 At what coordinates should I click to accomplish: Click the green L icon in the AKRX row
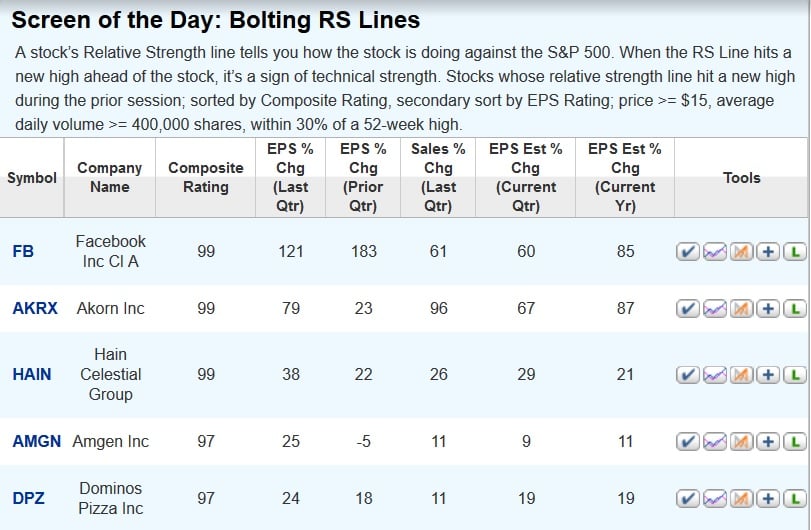[x=793, y=309]
